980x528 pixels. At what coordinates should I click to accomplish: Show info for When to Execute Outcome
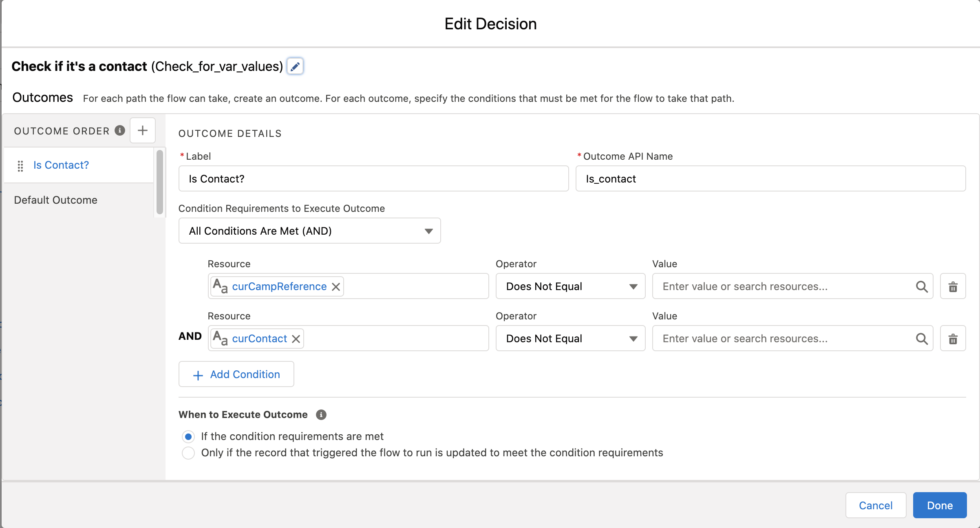tap(321, 415)
